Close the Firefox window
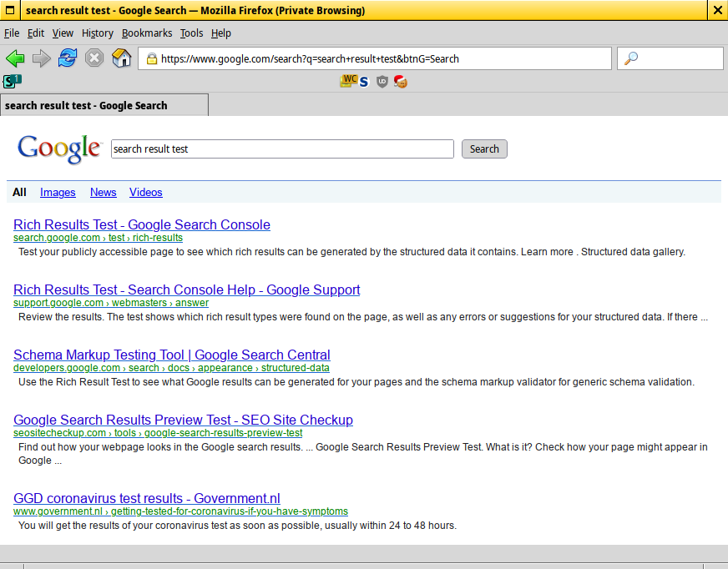 tap(717, 10)
